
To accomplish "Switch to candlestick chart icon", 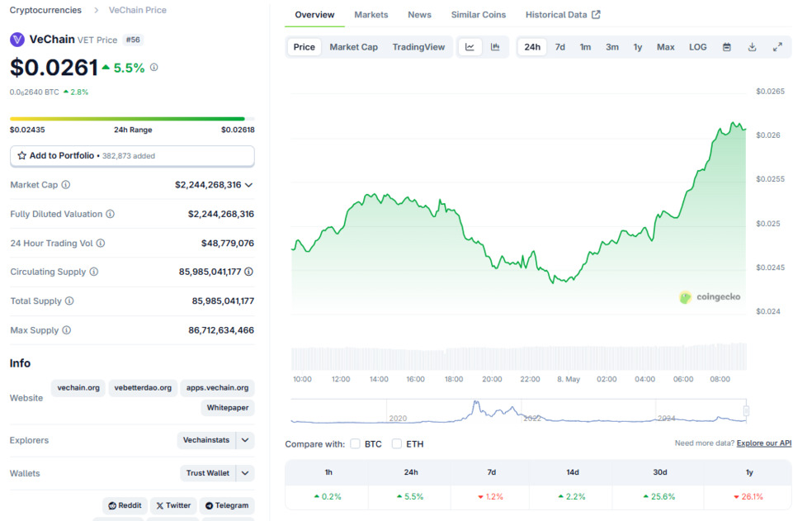I will 495,47.
